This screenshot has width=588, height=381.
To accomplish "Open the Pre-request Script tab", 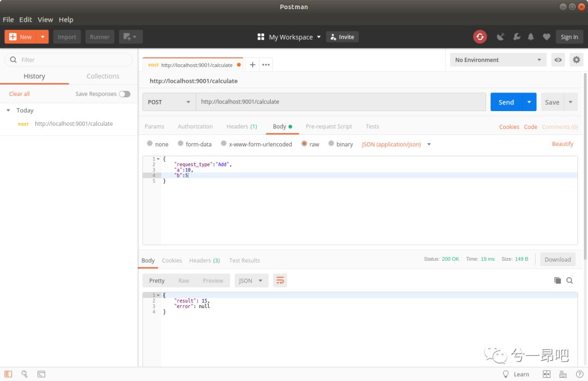I will (x=329, y=126).
